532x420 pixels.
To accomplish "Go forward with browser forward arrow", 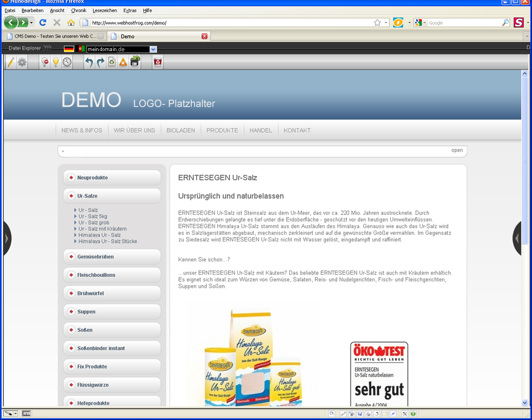I will click(23, 23).
